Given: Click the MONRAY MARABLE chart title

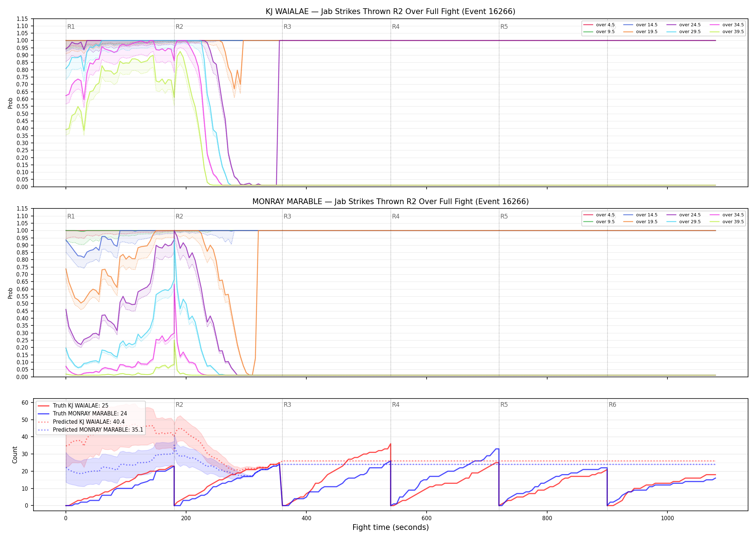Looking at the screenshot, I should [391, 202].
